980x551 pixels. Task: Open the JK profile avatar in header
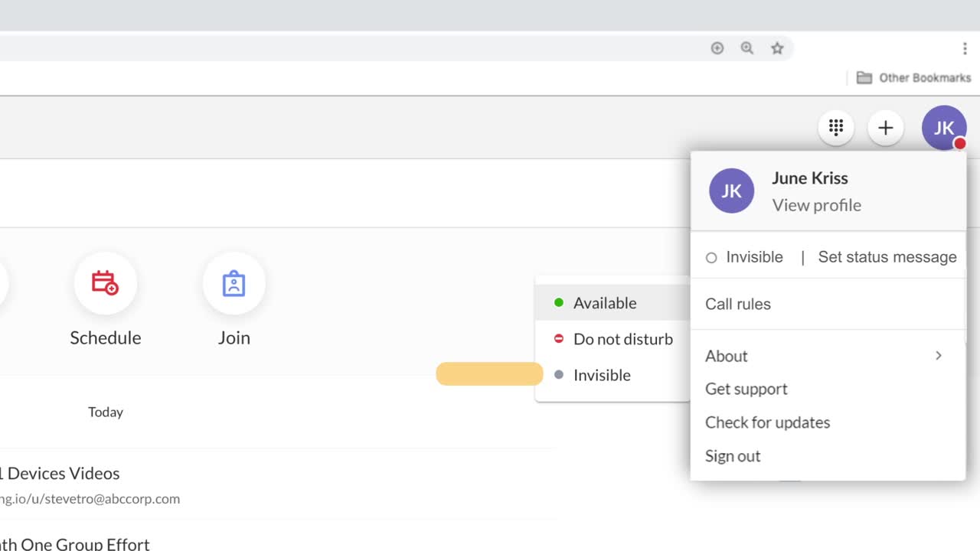point(944,128)
